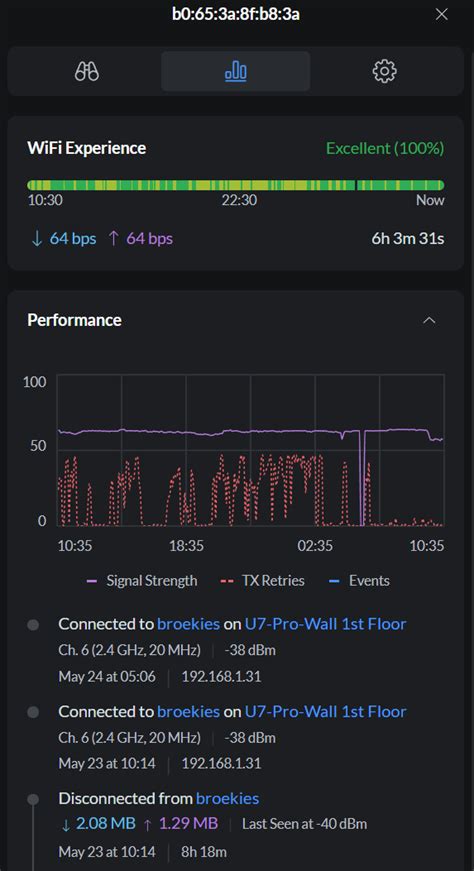Click the Excellent (100%) status label
474x871 pixels.
pyautogui.click(x=385, y=148)
